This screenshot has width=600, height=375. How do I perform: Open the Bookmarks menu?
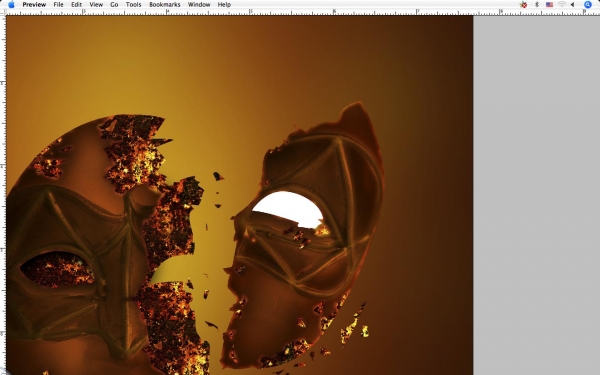165,5
